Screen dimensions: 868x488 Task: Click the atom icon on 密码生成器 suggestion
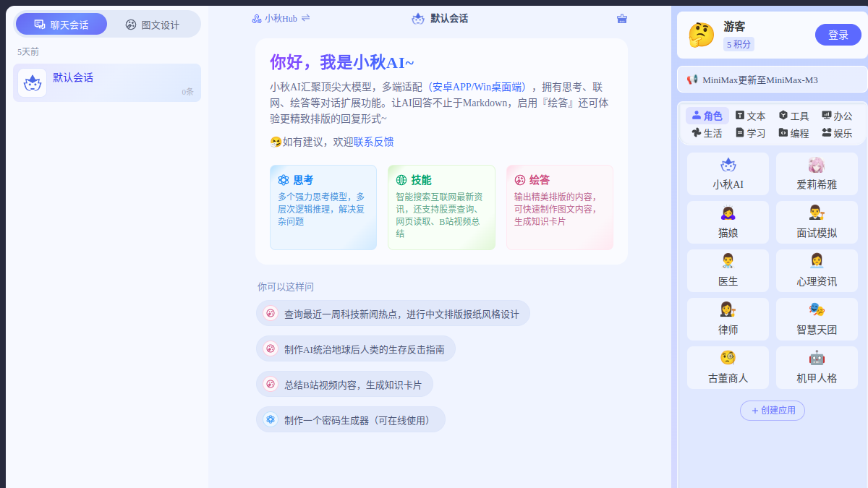[271, 419]
